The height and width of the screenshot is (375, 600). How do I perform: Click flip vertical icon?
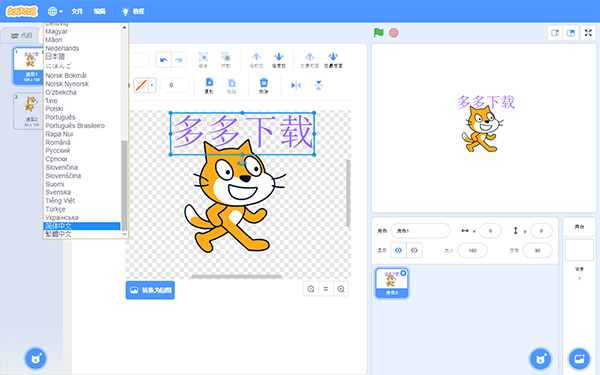[x=318, y=85]
